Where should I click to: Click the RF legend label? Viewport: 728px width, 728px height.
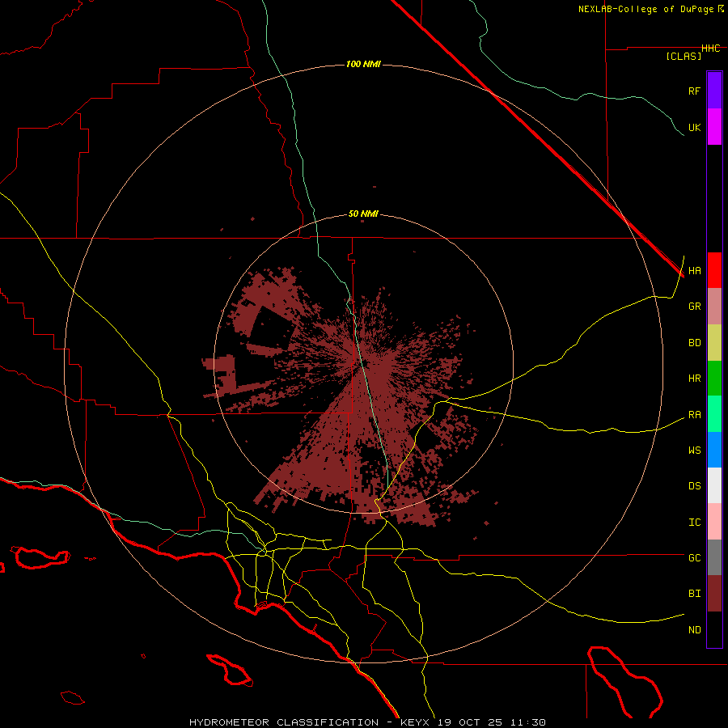[x=694, y=91]
